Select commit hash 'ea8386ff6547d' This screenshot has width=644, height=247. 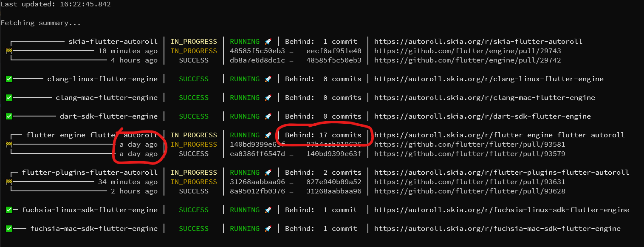[x=257, y=154]
